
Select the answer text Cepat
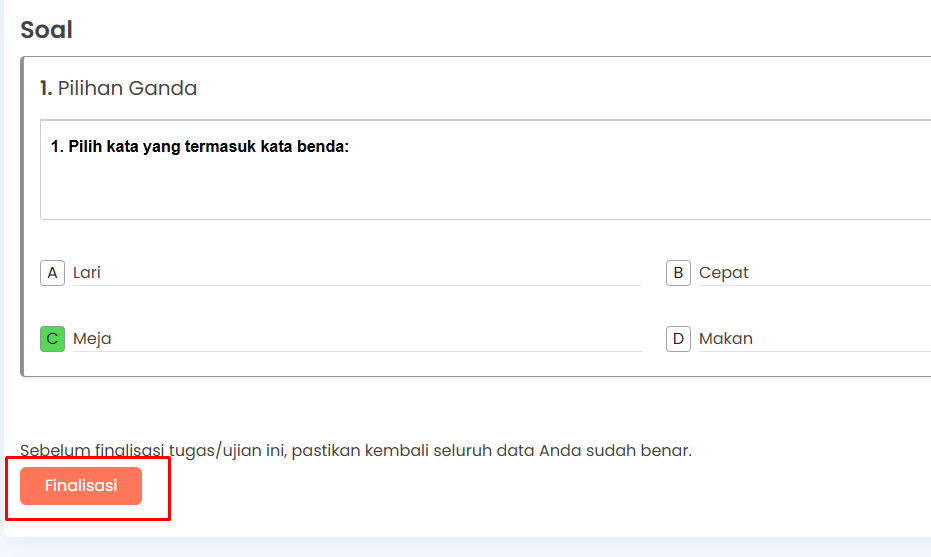pyautogui.click(x=723, y=273)
